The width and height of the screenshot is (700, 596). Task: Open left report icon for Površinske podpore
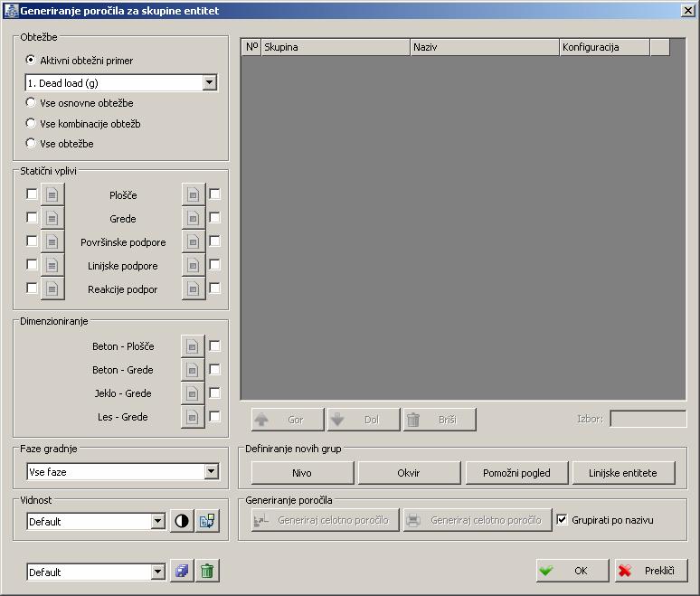pyautogui.click(x=52, y=242)
